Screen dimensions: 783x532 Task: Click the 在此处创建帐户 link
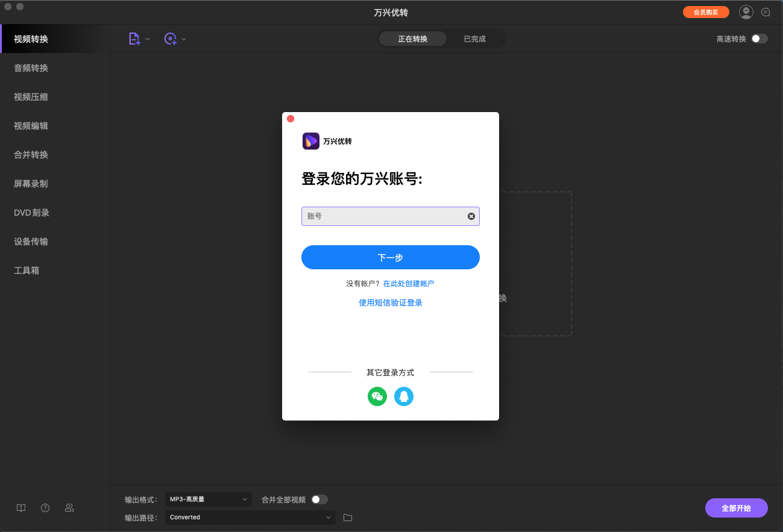[x=409, y=282]
